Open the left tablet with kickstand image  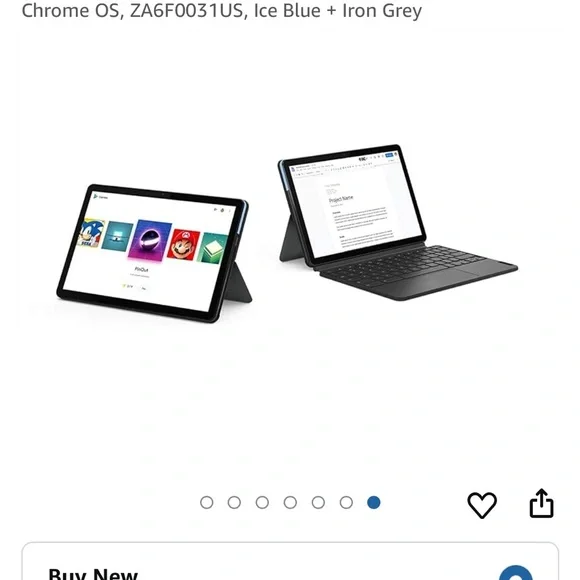(x=154, y=254)
